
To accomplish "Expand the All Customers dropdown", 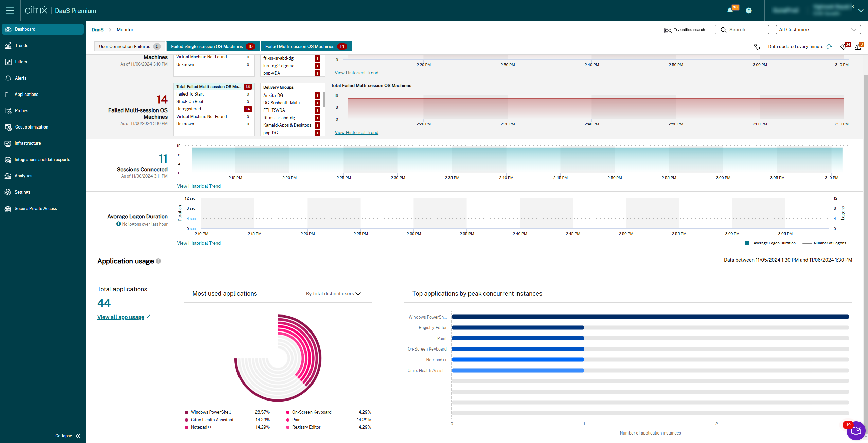I will pyautogui.click(x=818, y=30).
